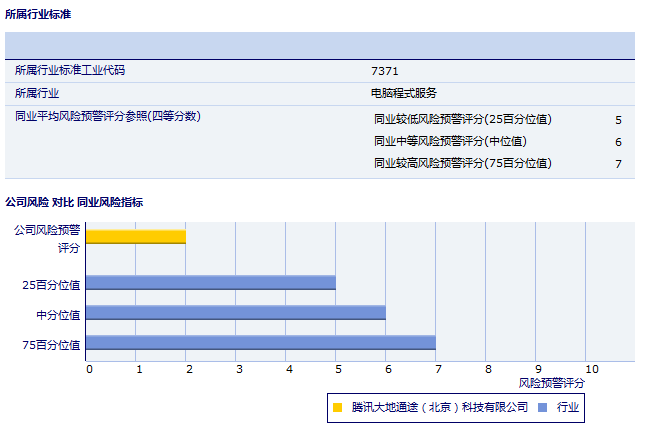Click the blue 75百分位值 chart bar
This screenshot has height=435, width=670.
click(260, 343)
